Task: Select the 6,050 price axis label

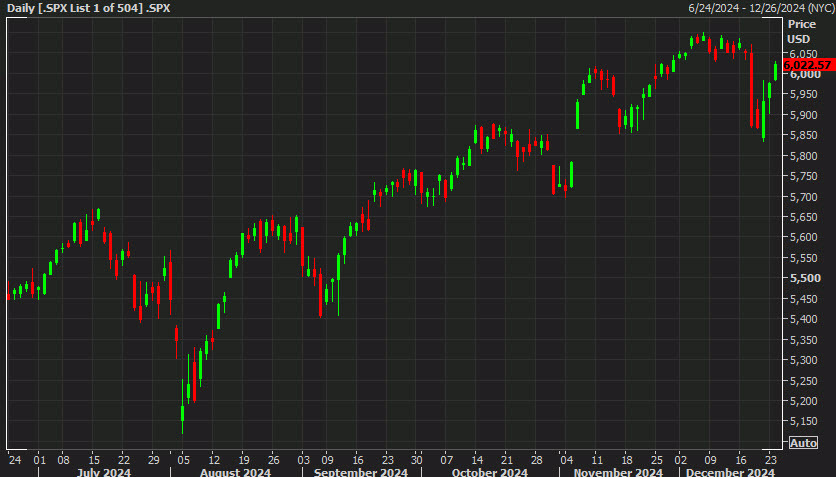Action: (x=803, y=54)
